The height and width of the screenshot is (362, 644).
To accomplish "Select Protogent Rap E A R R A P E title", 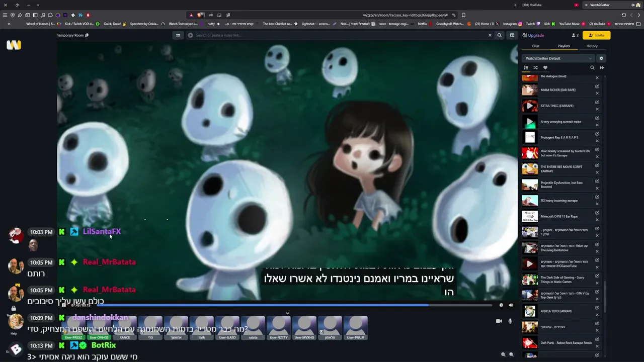I will [559, 137].
